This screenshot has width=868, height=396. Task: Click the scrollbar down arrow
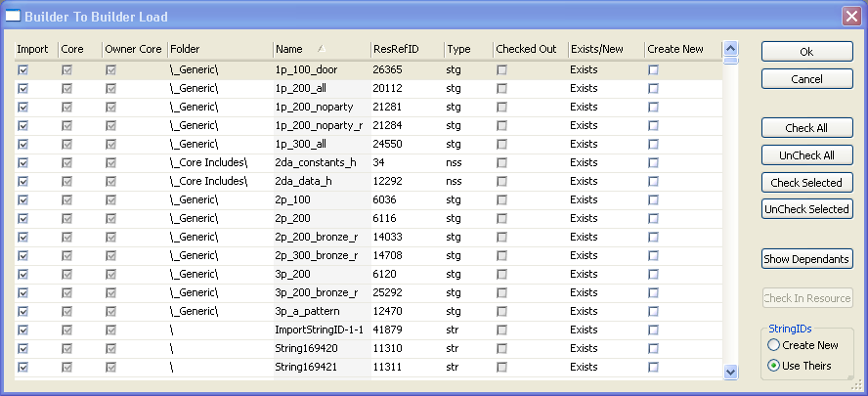click(x=730, y=372)
